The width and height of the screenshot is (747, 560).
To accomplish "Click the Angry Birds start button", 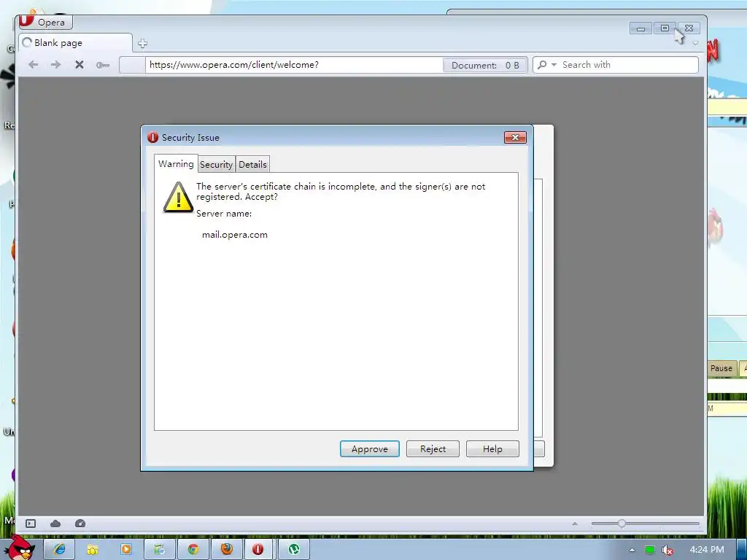I will 20,548.
